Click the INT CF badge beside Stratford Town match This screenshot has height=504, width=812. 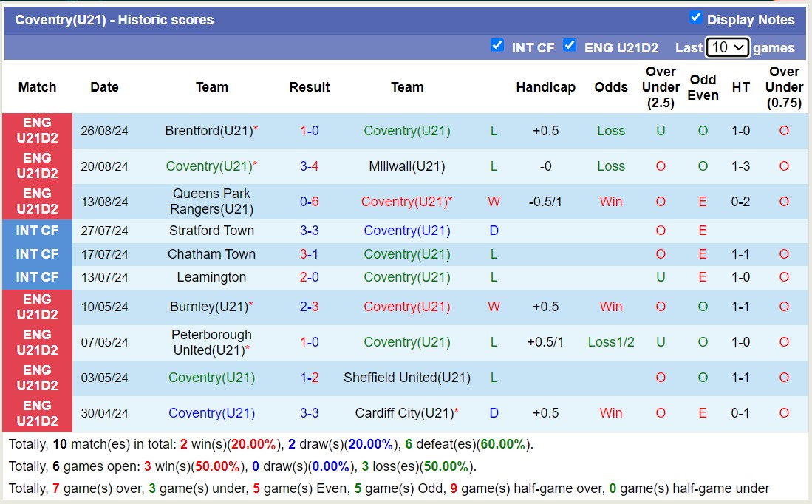[37, 231]
